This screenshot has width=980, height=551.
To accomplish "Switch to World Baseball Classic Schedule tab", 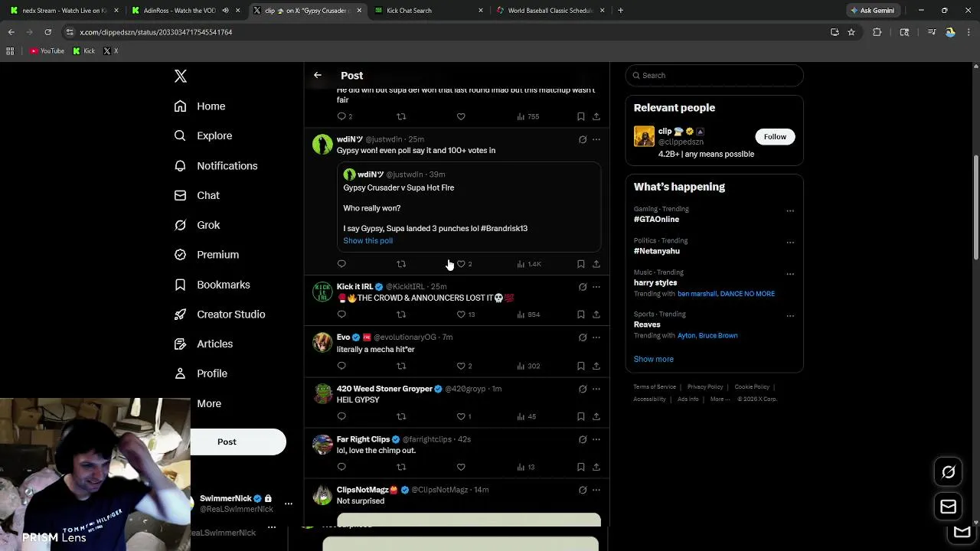I will pos(550,11).
